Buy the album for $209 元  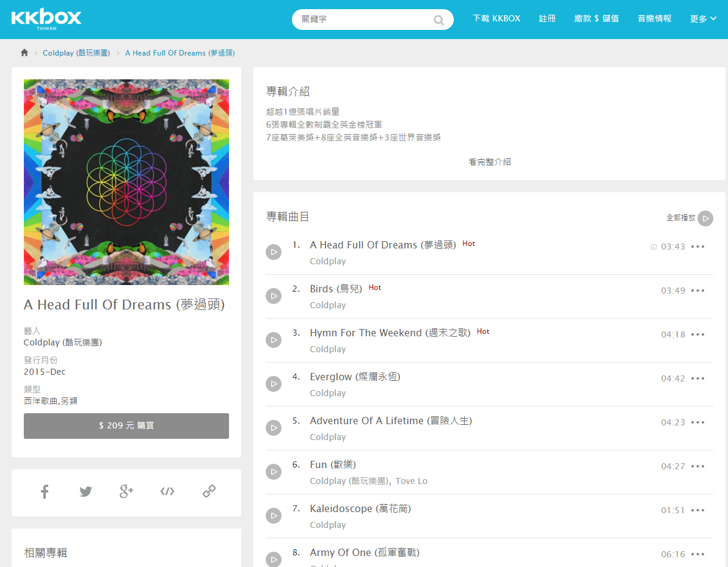click(x=126, y=426)
